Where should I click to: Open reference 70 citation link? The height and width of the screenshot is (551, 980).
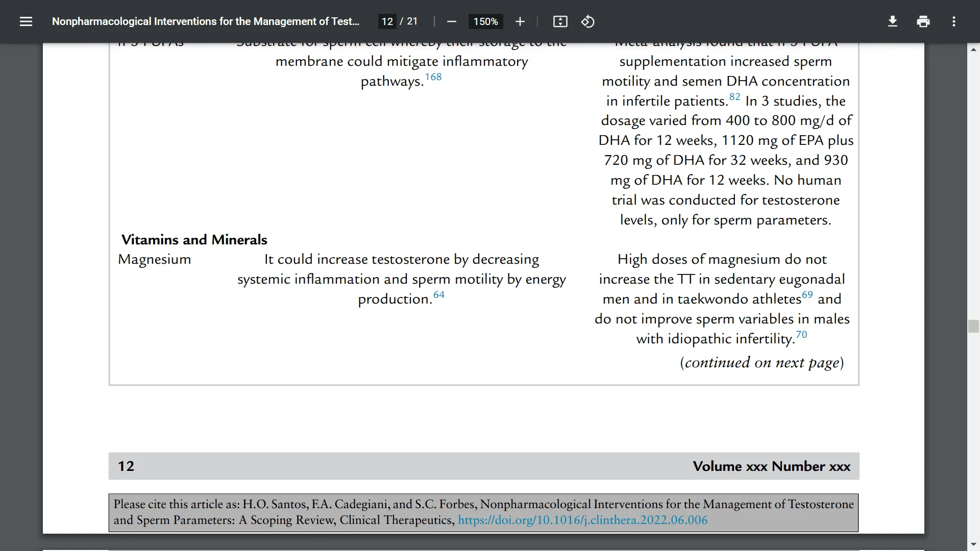coord(802,335)
